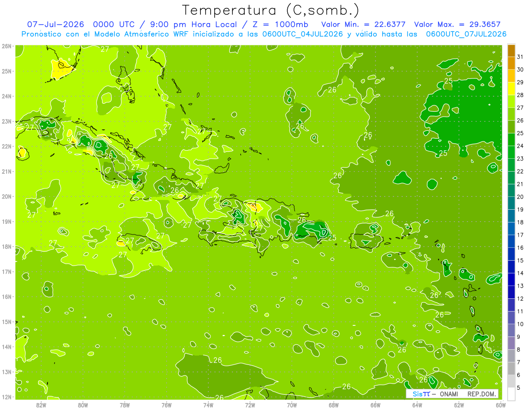
Task: Click the '12N' latitude axis label
Action: click(7, 397)
